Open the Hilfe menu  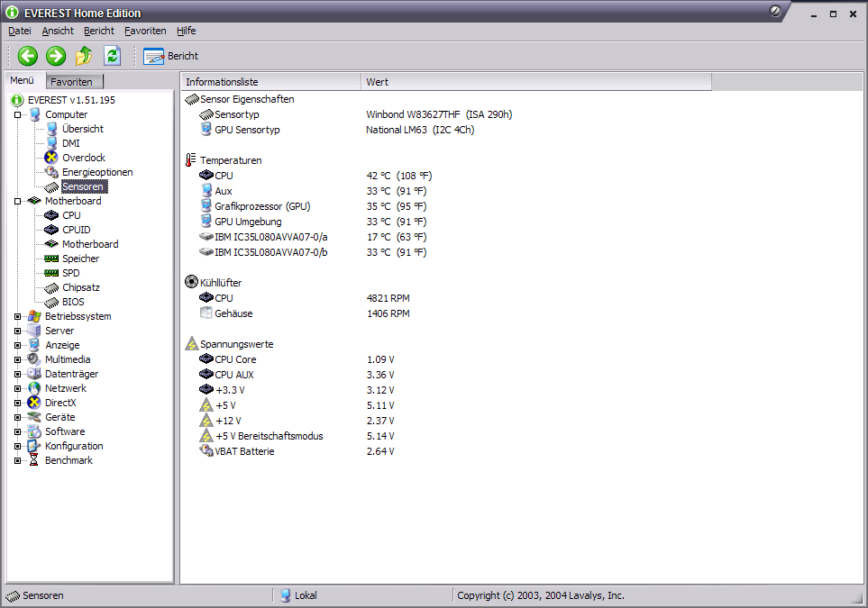point(186,31)
